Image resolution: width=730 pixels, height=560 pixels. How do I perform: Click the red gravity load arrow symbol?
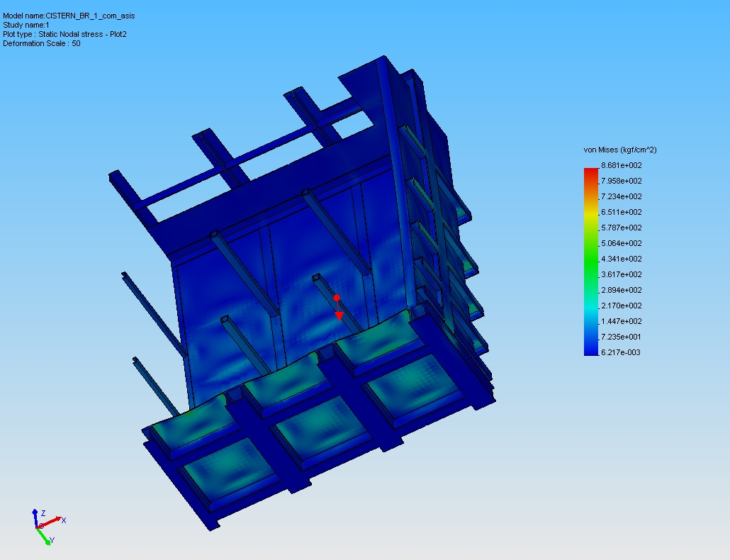338,307
